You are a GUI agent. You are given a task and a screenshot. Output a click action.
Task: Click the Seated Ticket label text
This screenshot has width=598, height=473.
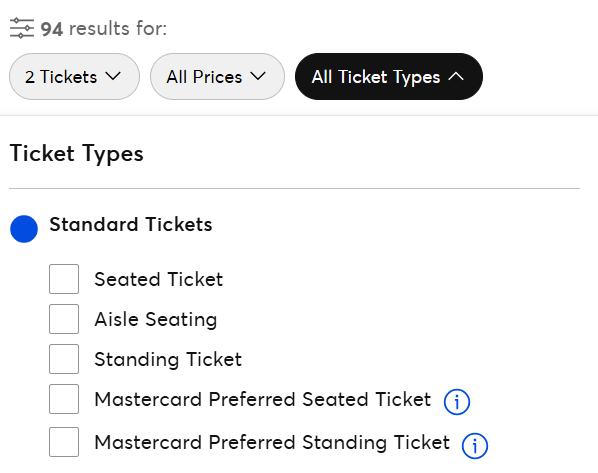click(159, 279)
